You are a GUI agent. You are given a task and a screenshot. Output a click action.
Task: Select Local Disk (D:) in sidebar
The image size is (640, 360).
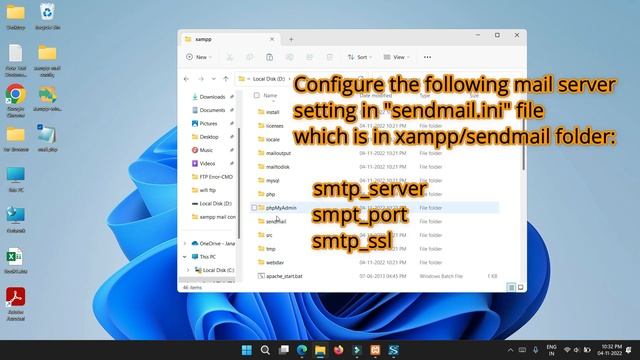click(x=212, y=203)
